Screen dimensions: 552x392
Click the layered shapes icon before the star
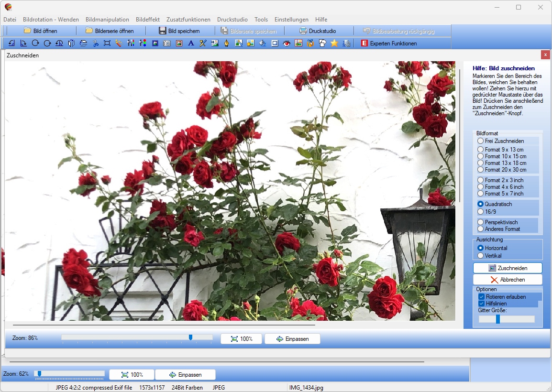[x=322, y=44]
